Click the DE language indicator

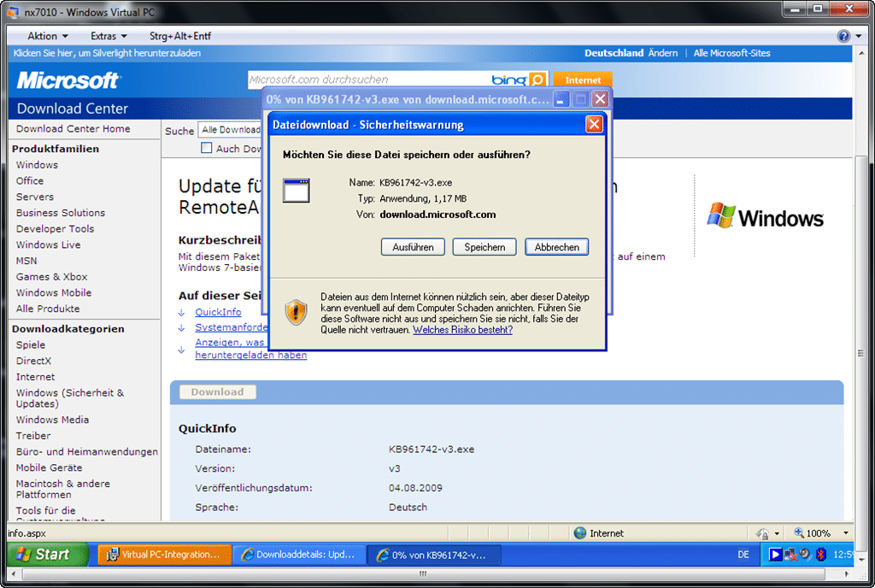(743, 555)
